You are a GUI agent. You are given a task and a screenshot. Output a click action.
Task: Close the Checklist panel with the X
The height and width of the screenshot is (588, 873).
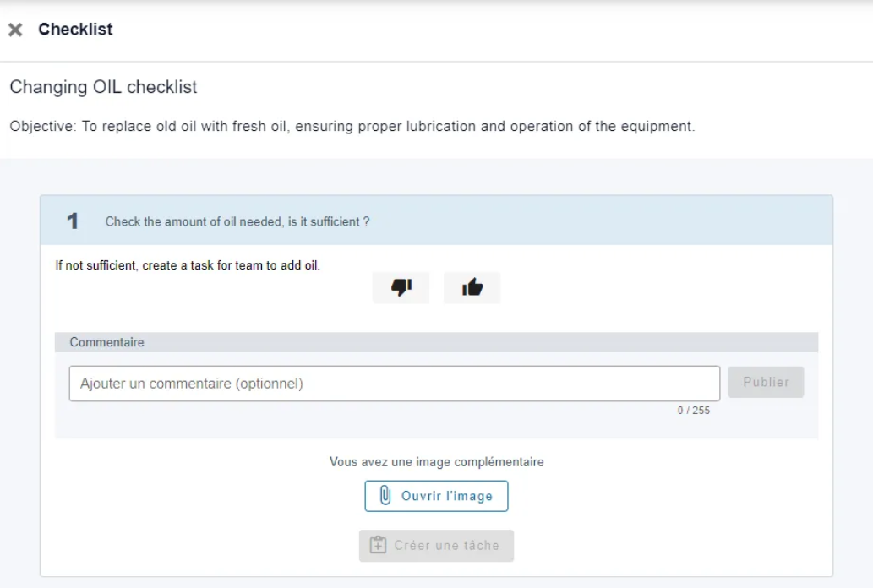(x=15, y=30)
